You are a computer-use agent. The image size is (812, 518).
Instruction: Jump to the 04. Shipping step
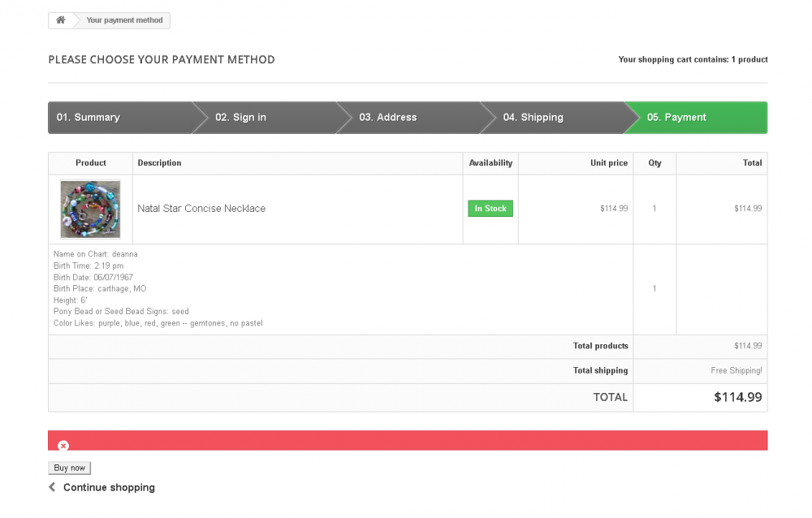(x=533, y=118)
